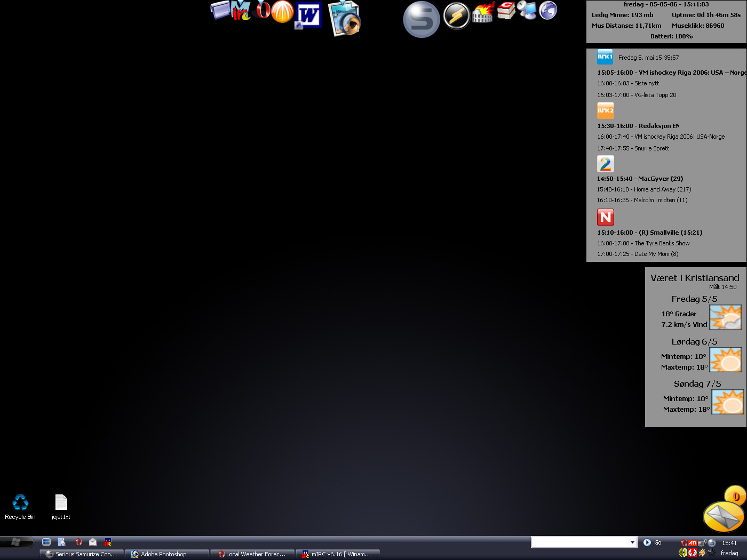Click the Uptime readout

[706, 15]
